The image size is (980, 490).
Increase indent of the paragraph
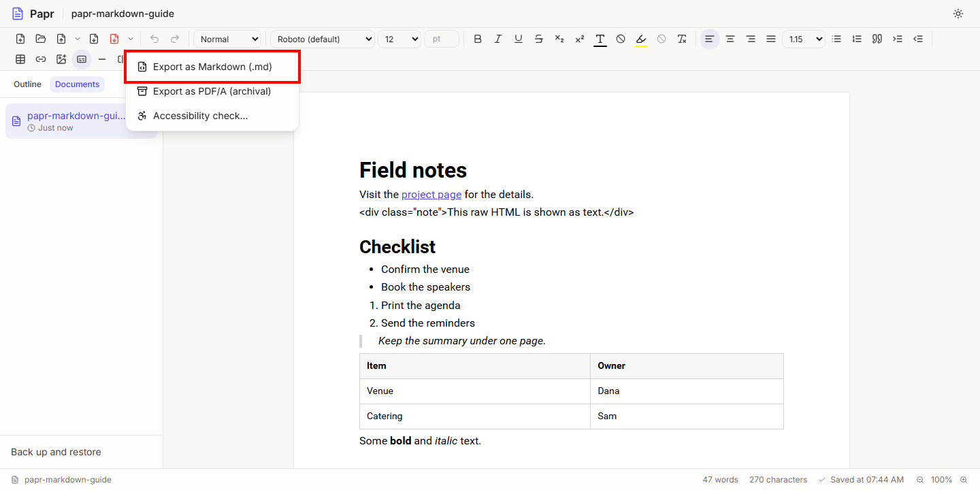click(x=898, y=39)
